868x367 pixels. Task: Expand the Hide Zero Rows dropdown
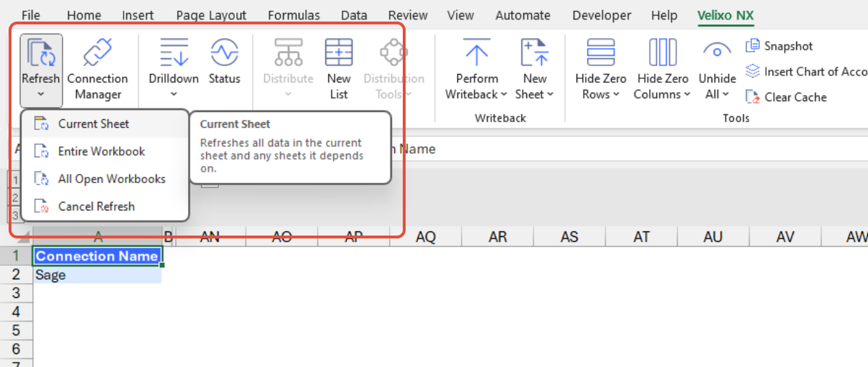(x=616, y=94)
